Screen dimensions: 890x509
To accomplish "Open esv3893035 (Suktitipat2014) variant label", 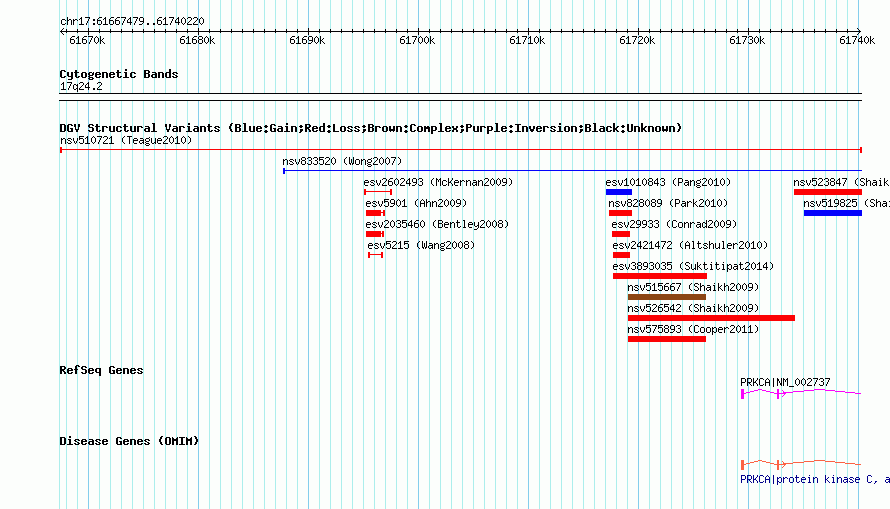I will [x=693, y=266].
